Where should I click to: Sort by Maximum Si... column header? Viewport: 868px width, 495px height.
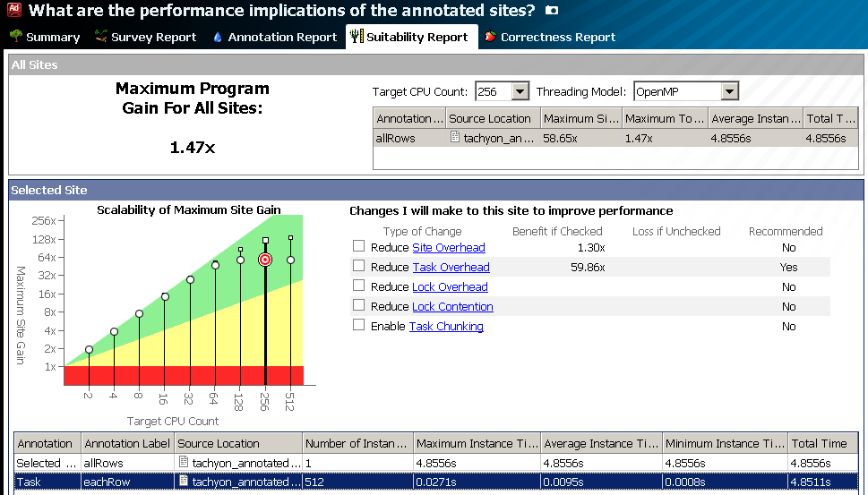click(581, 118)
